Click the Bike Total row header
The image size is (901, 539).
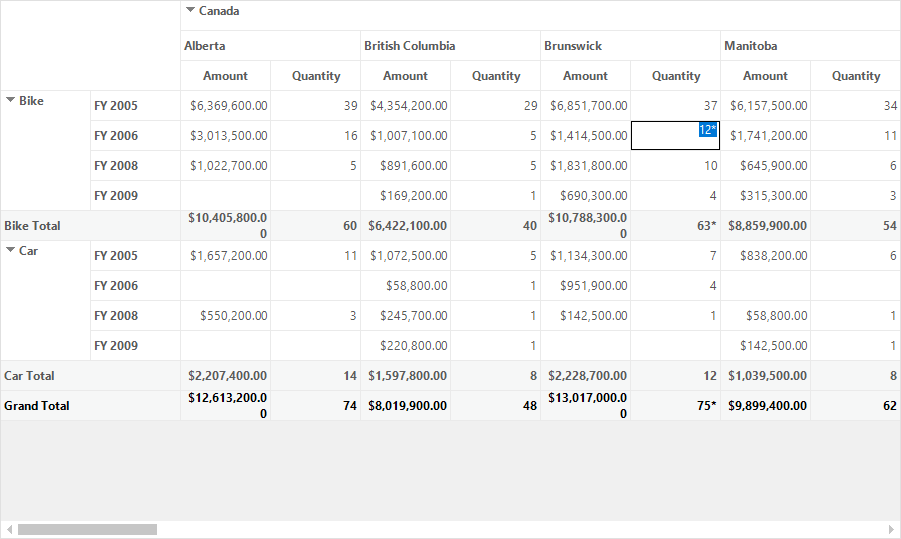tap(91, 225)
